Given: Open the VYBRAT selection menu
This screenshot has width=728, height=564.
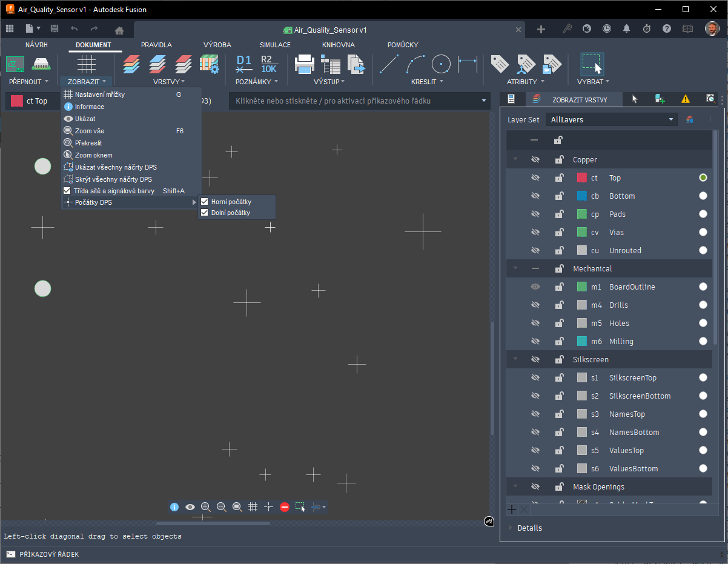Looking at the screenshot, I should (593, 81).
